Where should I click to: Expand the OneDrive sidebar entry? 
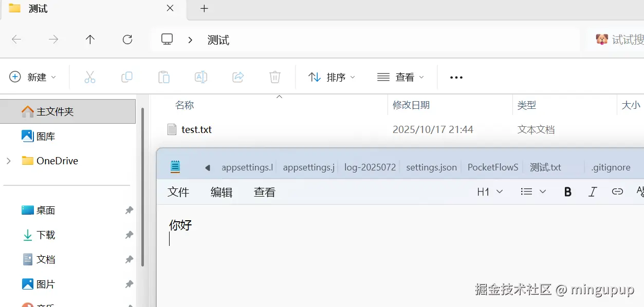tap(7, 161)
